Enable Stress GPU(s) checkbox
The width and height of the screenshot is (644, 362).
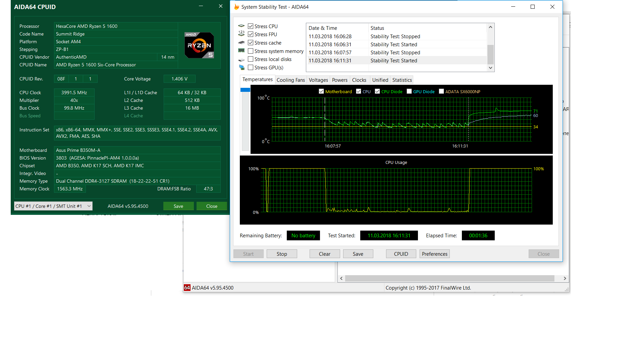[251, 67]
